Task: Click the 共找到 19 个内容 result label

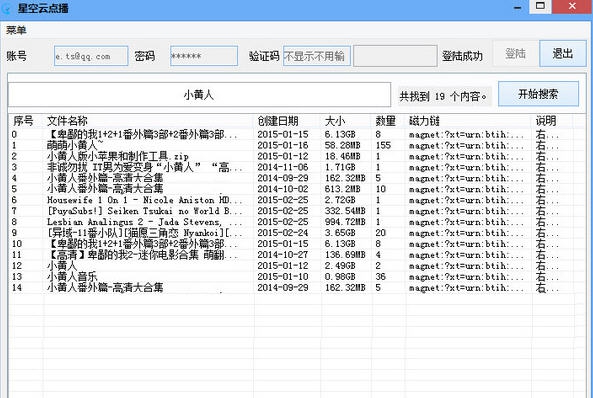Action: point(443,96)
